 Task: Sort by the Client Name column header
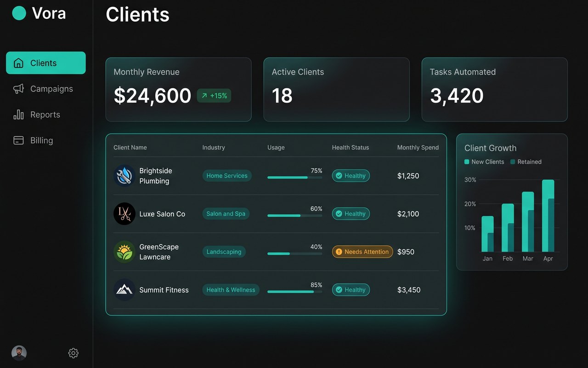(x=130, y=148)
